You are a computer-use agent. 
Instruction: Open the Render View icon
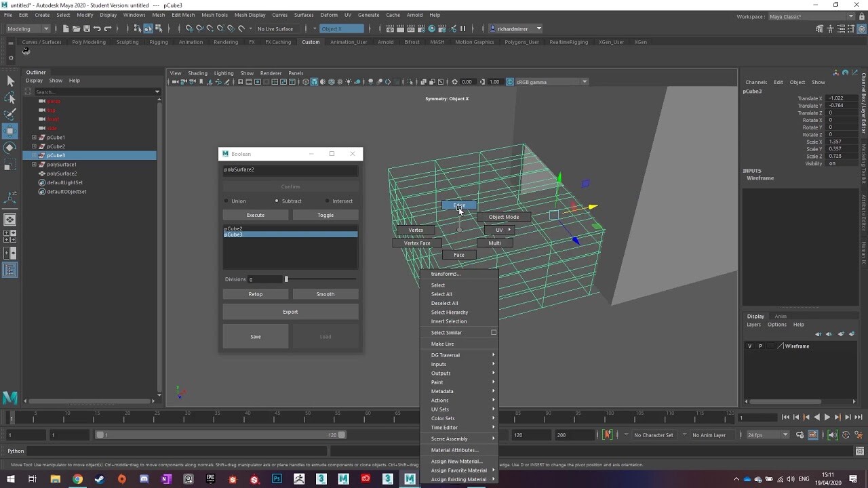click(390, 28)
